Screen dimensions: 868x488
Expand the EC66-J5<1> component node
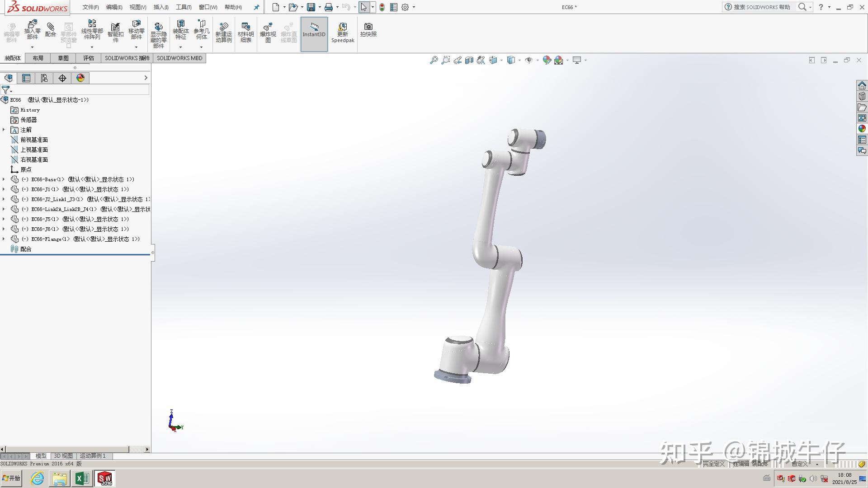point(4,219)
